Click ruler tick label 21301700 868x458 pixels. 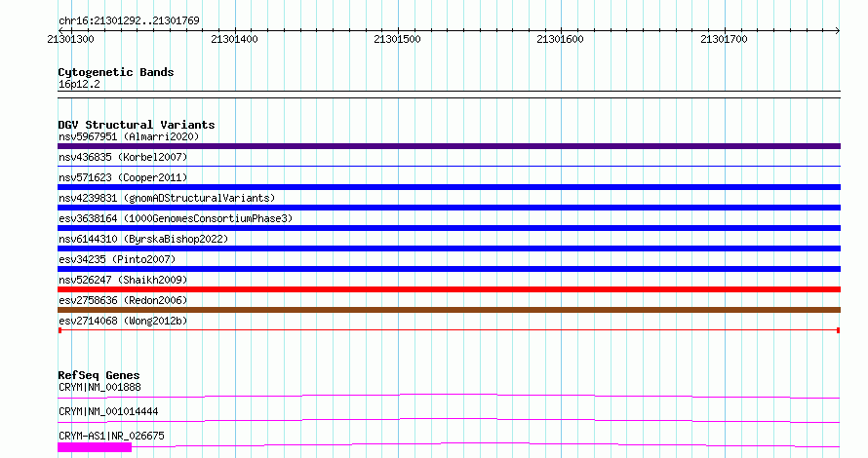click(x=724, y=39)
